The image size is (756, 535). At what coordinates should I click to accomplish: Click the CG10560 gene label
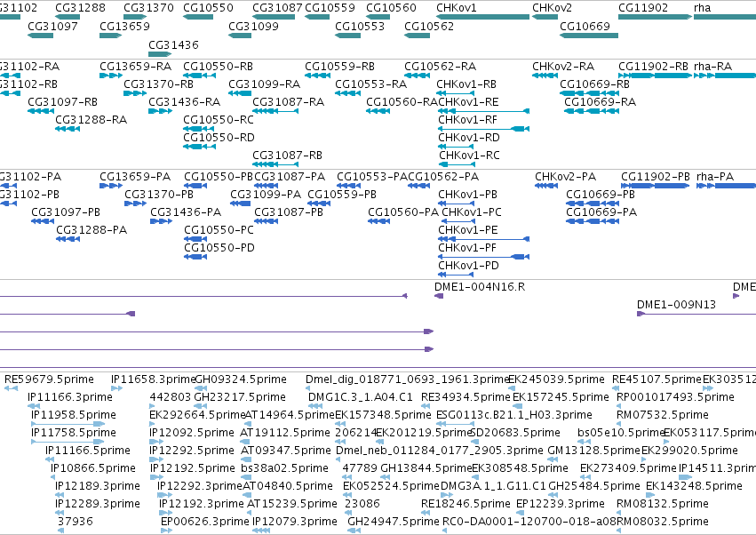click(391, 8)
